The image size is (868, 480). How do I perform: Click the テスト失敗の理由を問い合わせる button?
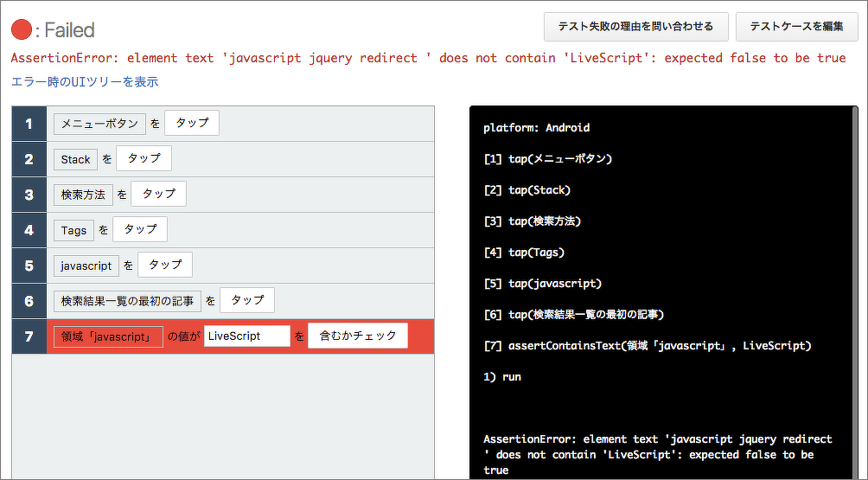click(x=635, y=27)
